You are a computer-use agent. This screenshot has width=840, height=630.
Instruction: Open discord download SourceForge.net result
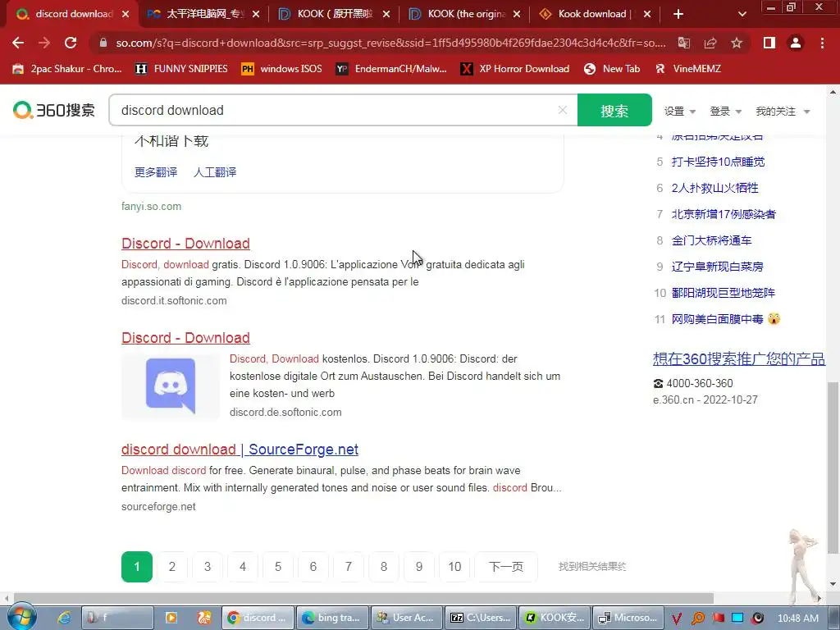click(x=240, y=450)
